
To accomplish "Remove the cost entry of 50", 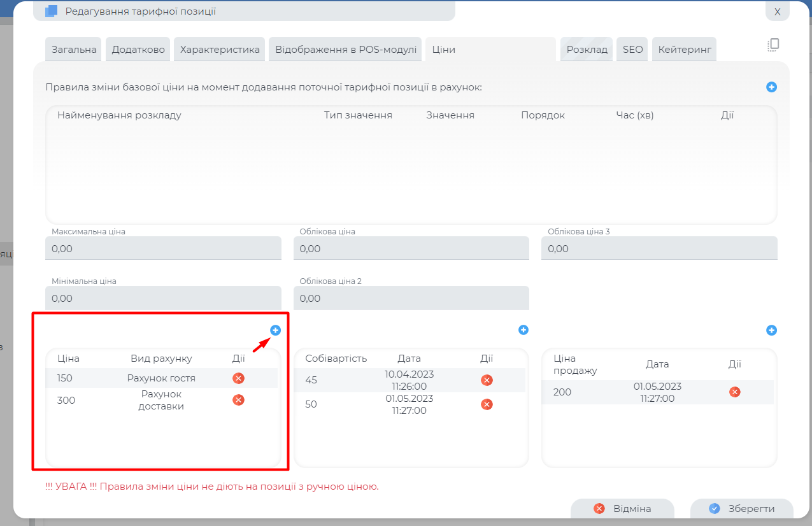I will (x=487, y=404).
